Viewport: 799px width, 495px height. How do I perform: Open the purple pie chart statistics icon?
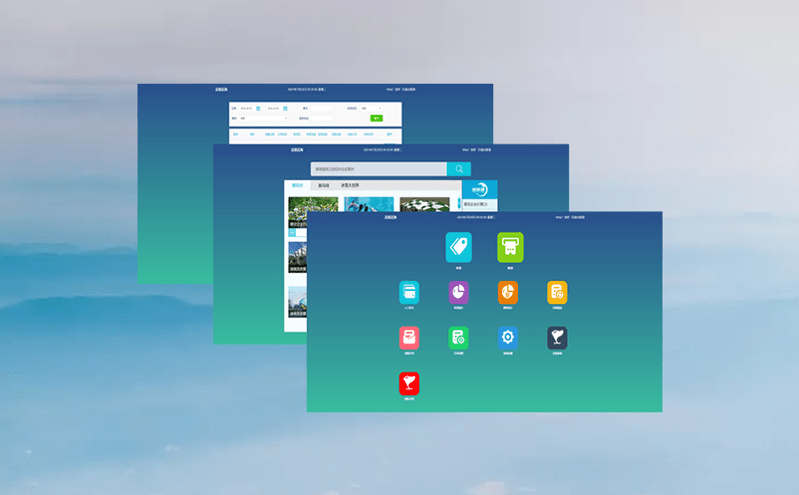[x=459, y=292]
